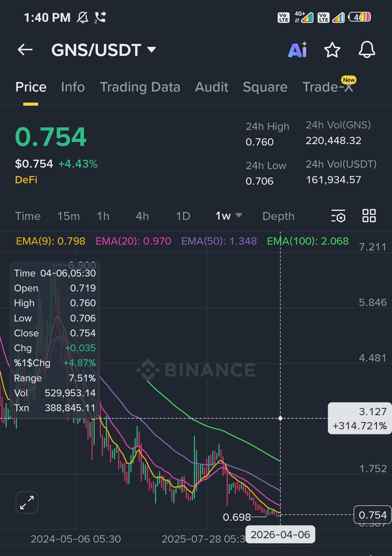
Task: Open the Audit tab
Action: pyautogui.click(x=211, y=87)
